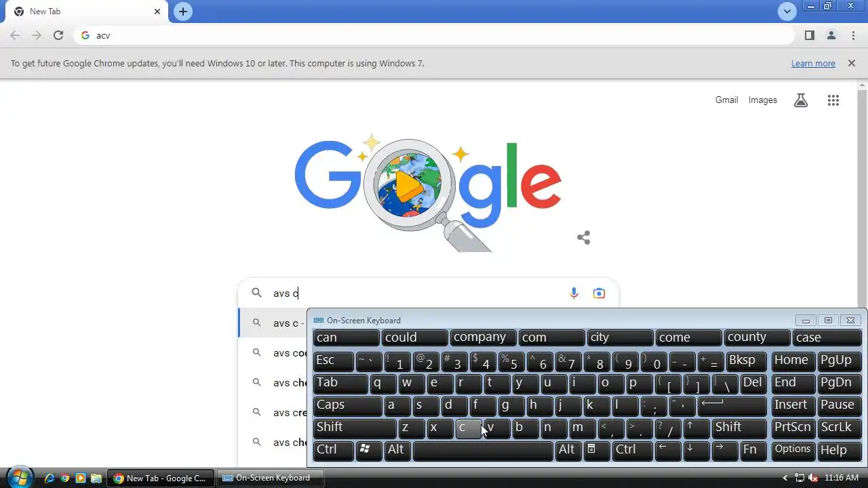Choose the 'company' word prediction
This screenshot has height=488, width=868.
pyautogui.click(x=484, y=338)
